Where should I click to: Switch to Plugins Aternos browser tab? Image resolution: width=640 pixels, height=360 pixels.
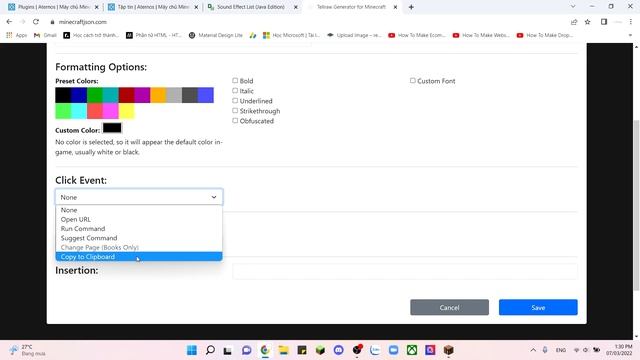tap(53, 7)
